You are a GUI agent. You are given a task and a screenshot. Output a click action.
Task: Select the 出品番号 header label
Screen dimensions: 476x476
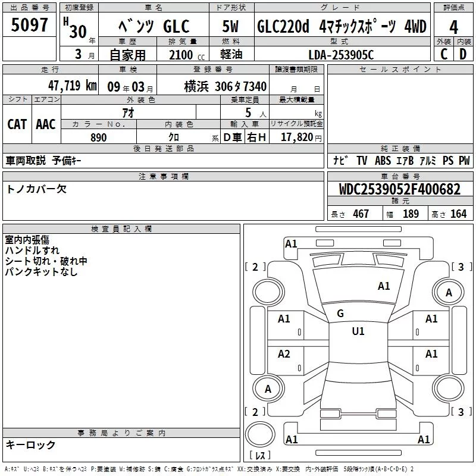point(29,8)
